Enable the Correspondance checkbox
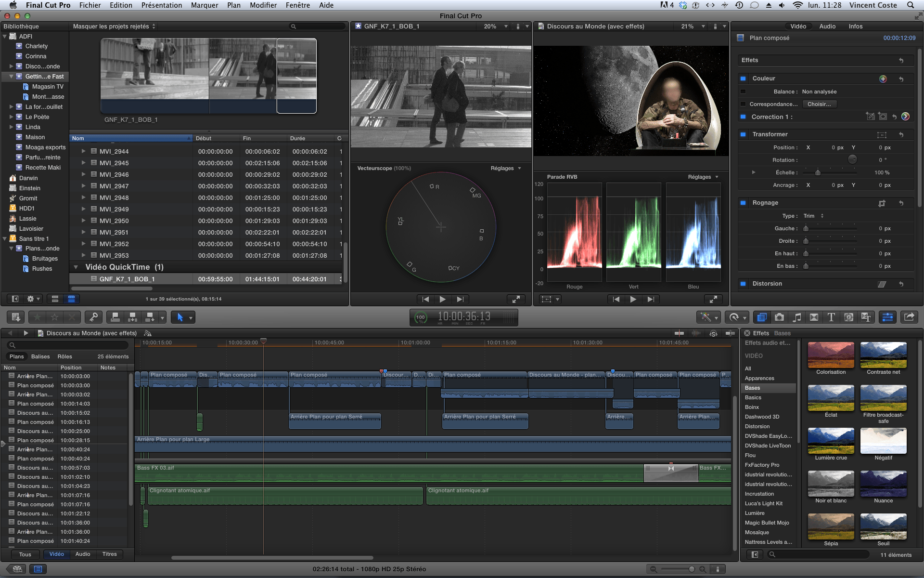The image size is (924, 578). tap(743, 104)
